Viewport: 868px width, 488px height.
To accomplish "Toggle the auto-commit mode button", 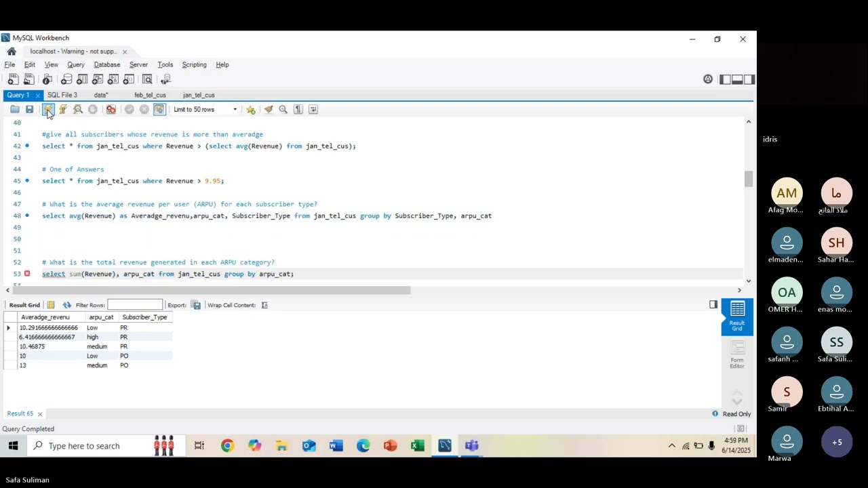I will [x=159, y=109].
